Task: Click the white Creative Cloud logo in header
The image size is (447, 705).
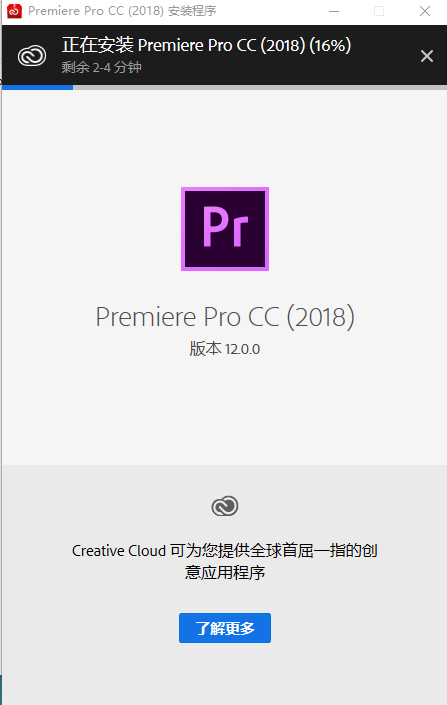Action: [x=32, y=56]
